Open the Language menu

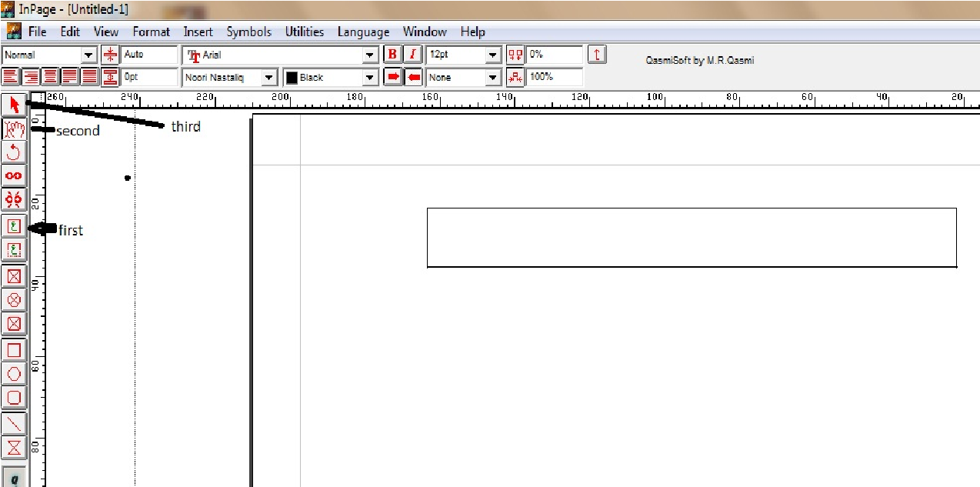[363, 32]
